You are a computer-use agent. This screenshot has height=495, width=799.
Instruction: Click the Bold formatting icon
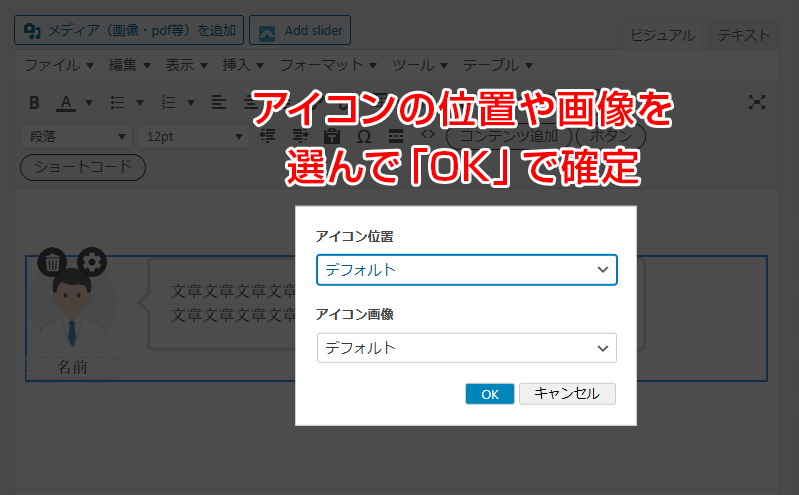click(x=34, y=102)
